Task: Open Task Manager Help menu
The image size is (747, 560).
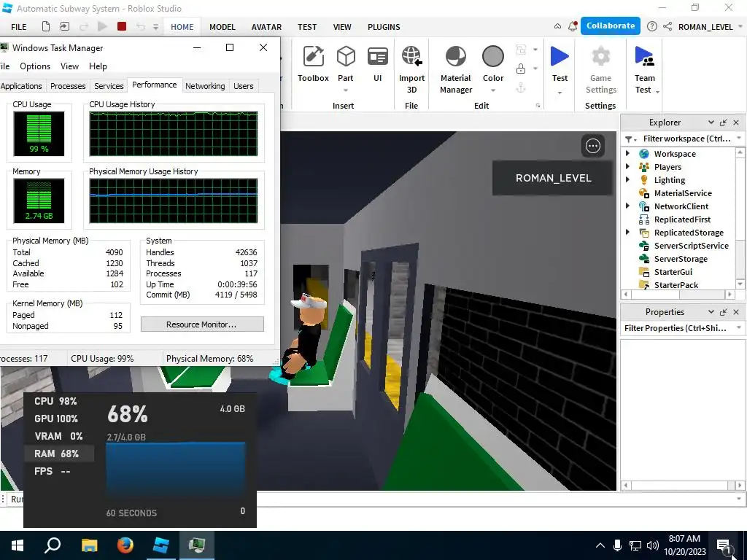Action: pos(98,66)
